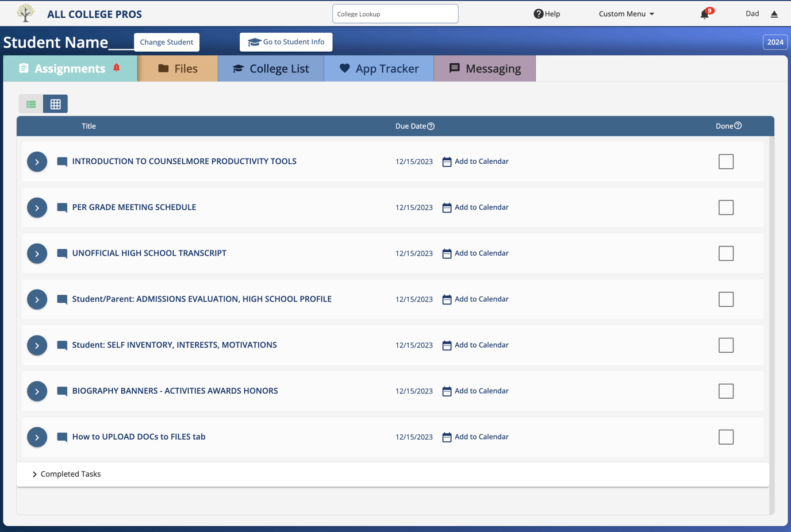Image resolution: width=791 pixels, height=532 pixels.
Task: Switch to grid view using the grid icon
Action: coord(55,104)
